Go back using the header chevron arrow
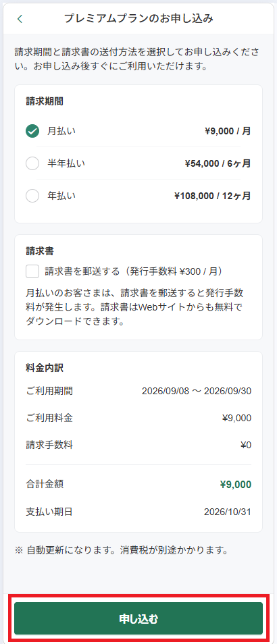The height and width of the screenshot is (644, 277). pos(20,19)
